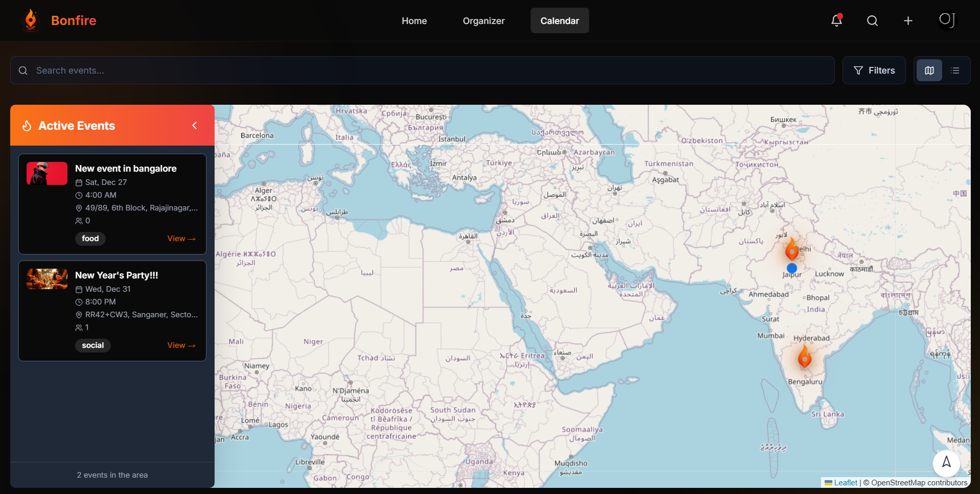Click the 4:00 AM time
Viewport: 980px width, 494px height.
(101, 195)
